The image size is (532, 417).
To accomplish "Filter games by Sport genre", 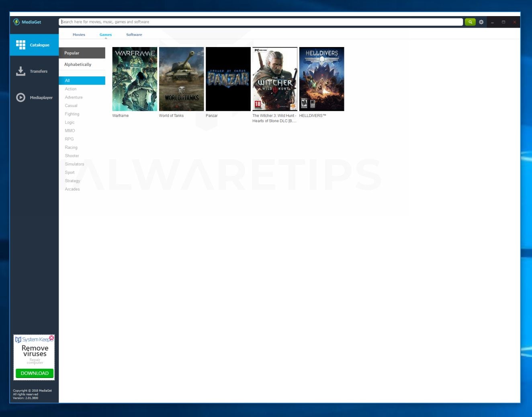I will coord(70,173).
